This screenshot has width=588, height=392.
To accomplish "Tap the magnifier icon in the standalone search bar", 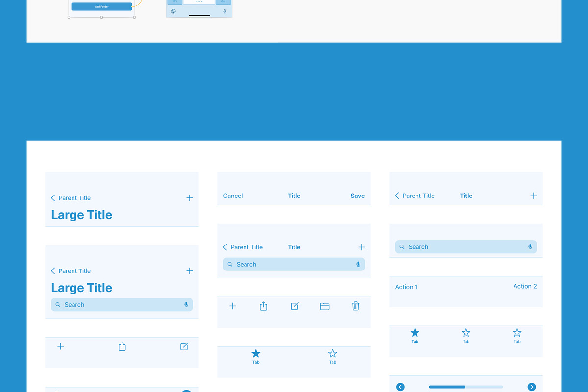I will 402,247.
